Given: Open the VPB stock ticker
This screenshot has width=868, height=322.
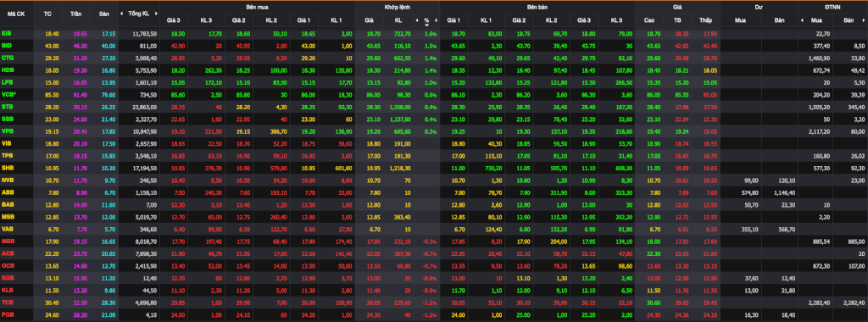Looking at the screenshot, I should point(7,130).
